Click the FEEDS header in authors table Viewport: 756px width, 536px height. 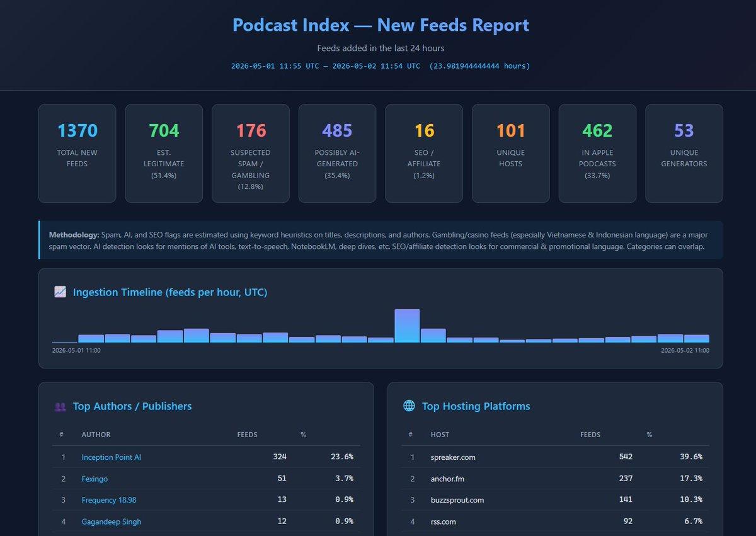(x=247, y=435)
